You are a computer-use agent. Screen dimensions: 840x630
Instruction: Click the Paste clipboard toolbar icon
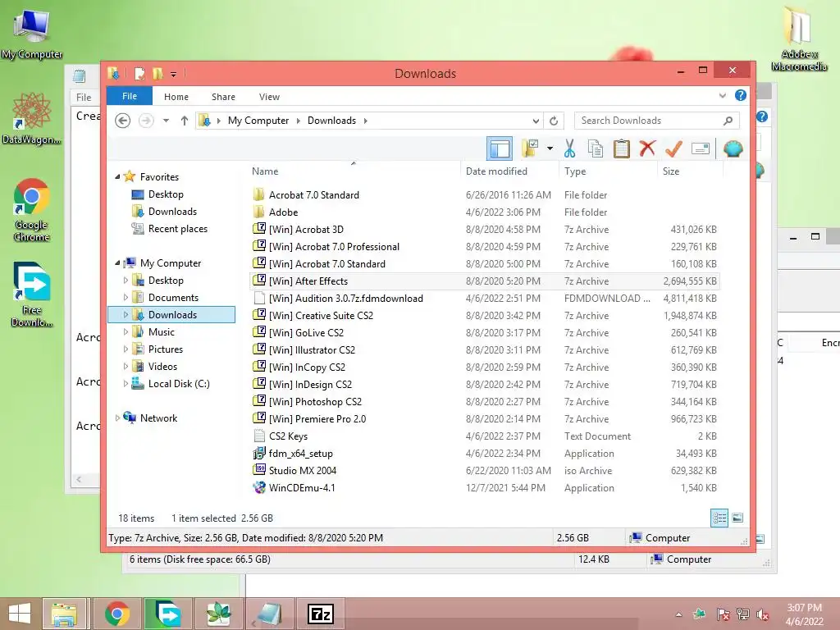pos(622,148)
